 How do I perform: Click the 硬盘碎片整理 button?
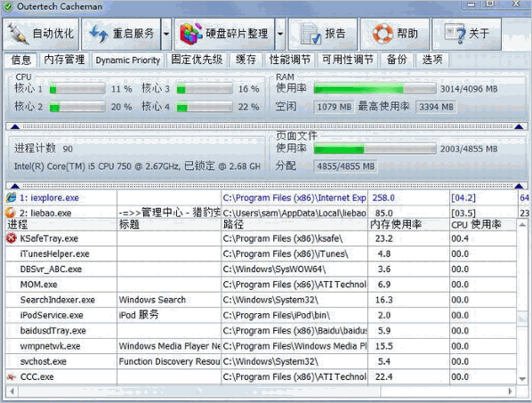(224, 34)
